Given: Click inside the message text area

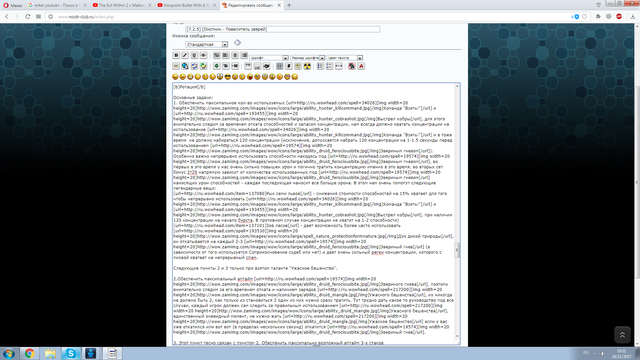Looking at the screenshot, I should [313, 213].
